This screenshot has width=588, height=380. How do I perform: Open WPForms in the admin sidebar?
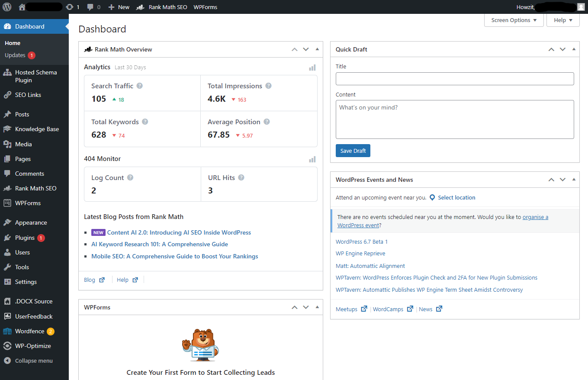[x=26, y=203]
